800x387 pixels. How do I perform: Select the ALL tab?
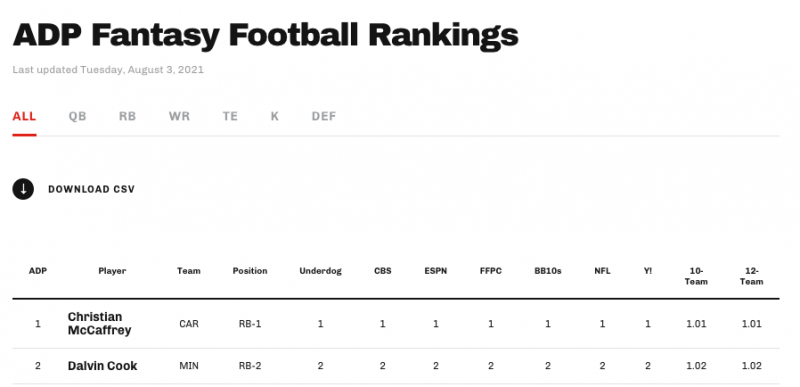pyautogui.click(x=24, y=116)
